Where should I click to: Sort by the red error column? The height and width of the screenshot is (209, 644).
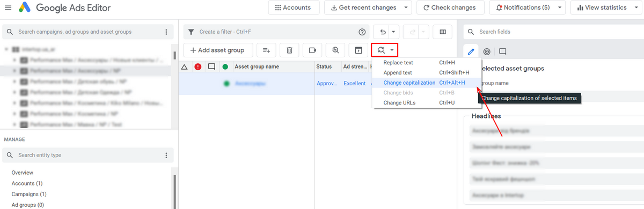click(x=198, y=67)
